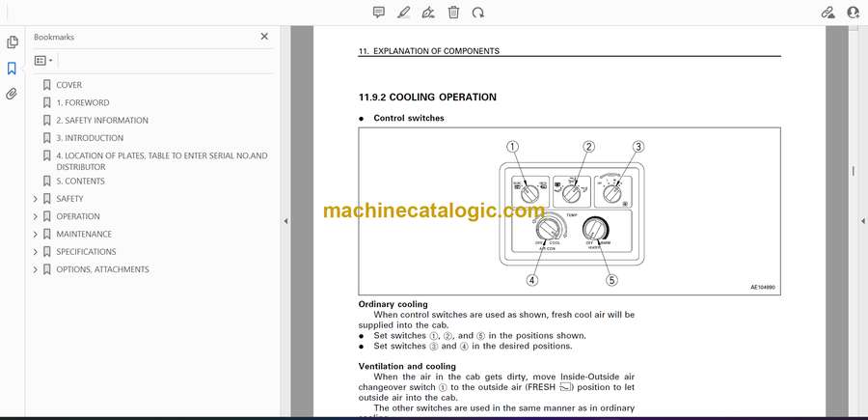Click the vertical scrollbar thumb
Screen dimensions: 868x420
coord(853,171)
